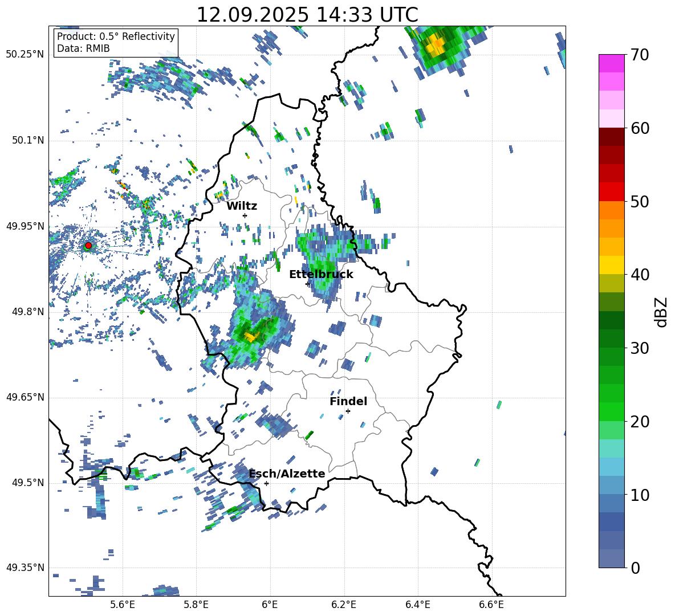Click the yellow colorbar segment at 40
Screen dimensions: 675x616
pyautogui.click(x=611, y=265)
